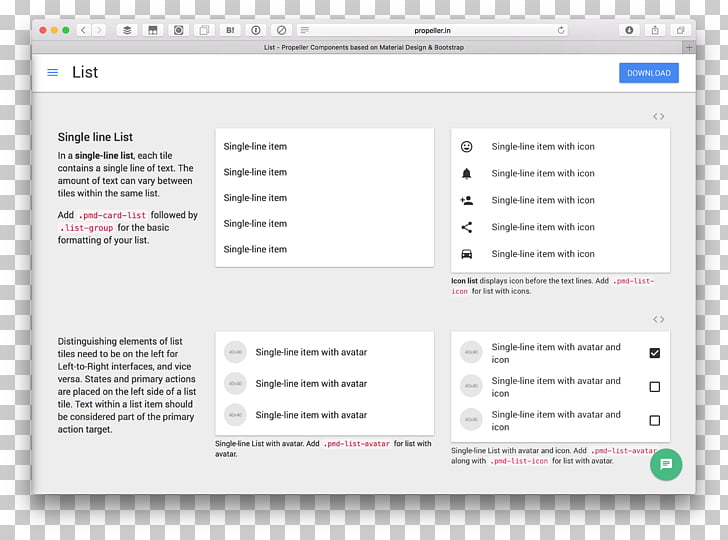
Task: Focus the propeller.in address field
Action: click(x=432, y=30)
